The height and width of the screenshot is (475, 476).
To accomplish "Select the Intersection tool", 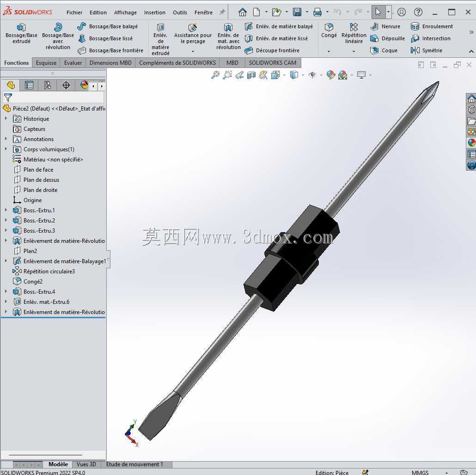I will pos(430,38).
